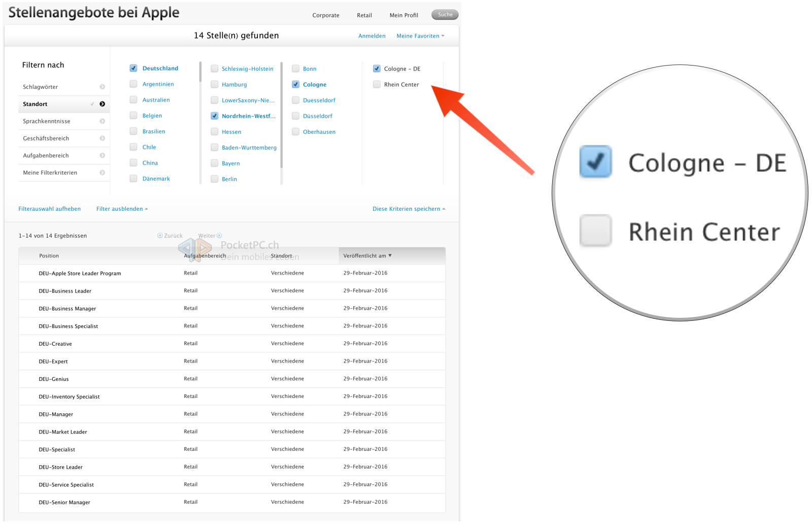Click the Brasilien country link
Image resolution: width=812 pixels, height=524 pixels.
pos(154,132)
